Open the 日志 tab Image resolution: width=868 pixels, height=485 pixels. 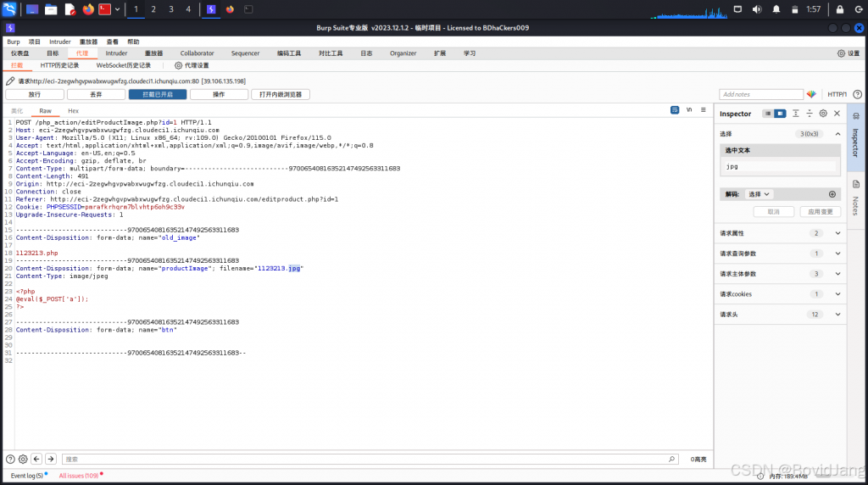[366, 53]
